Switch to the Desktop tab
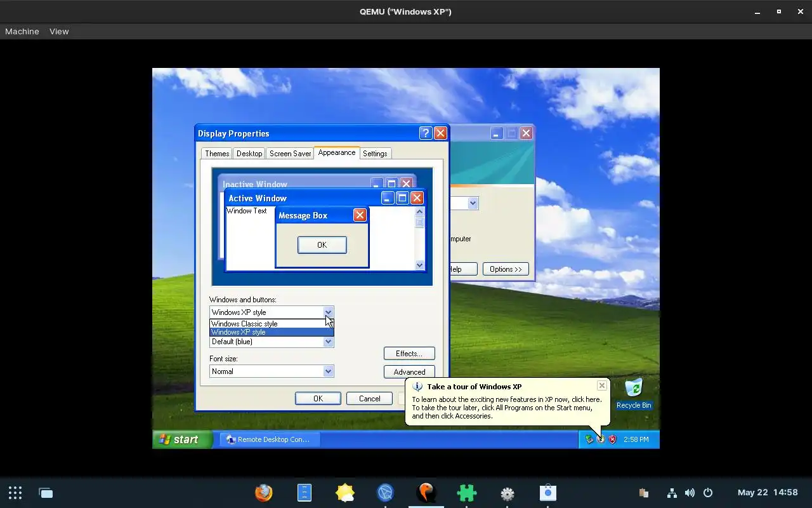Viewport: 812px width, 508px height. (249, 154)
